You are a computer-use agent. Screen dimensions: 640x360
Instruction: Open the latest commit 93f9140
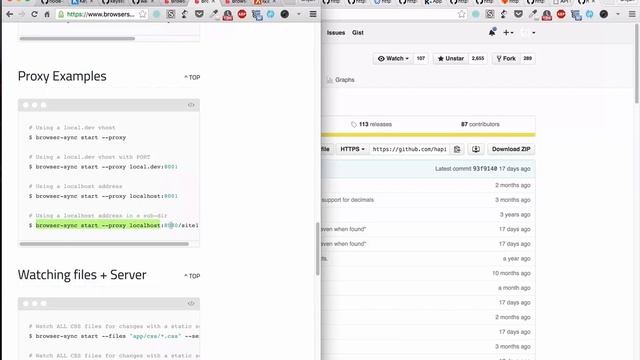pyautogui.click(x=485, y=169)
